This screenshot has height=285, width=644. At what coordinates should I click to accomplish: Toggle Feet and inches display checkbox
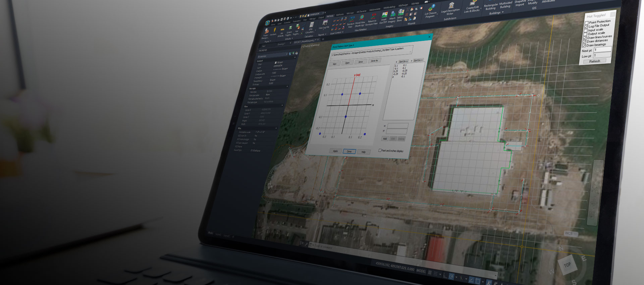coord(380,151)
